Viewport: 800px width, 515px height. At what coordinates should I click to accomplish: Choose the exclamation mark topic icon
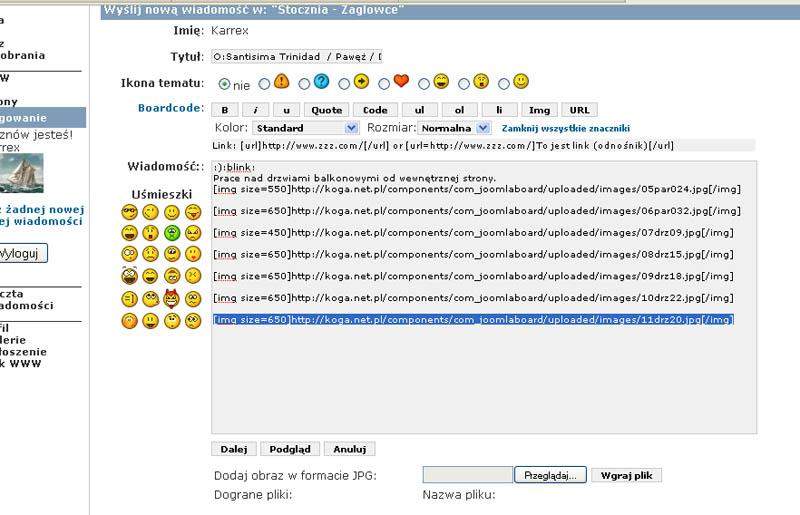coord(281,82)
